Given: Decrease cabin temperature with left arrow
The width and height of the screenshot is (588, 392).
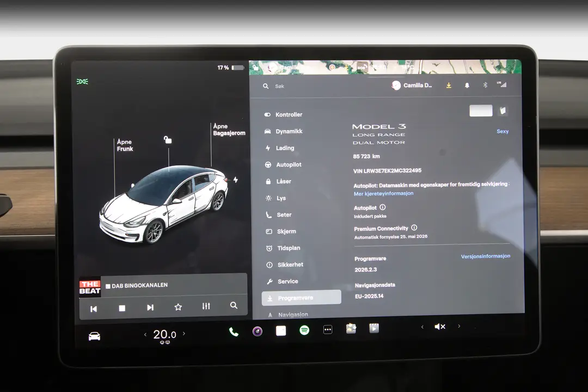Looking at the screenshot, I should pyautogui.click(x=145, y=335).
